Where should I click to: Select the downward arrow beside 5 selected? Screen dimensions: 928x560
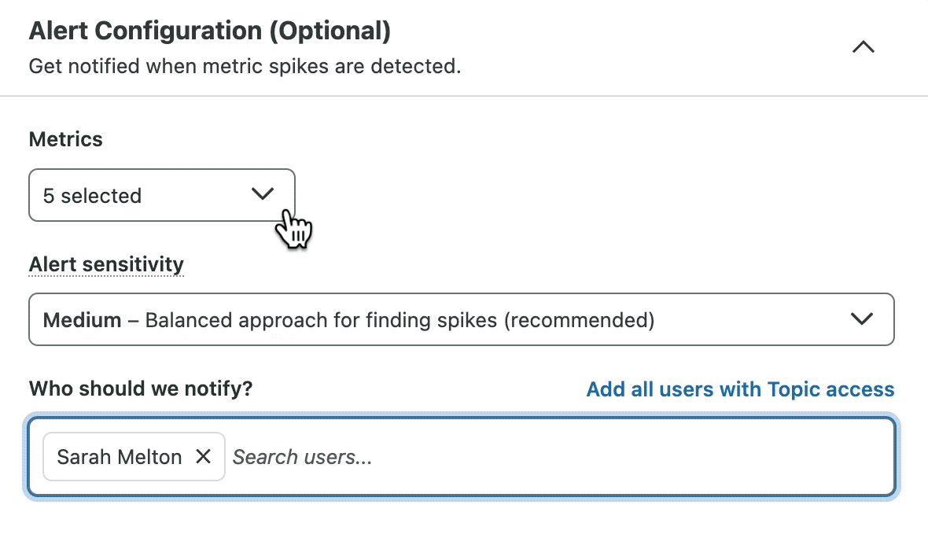[x=262, y=195]
